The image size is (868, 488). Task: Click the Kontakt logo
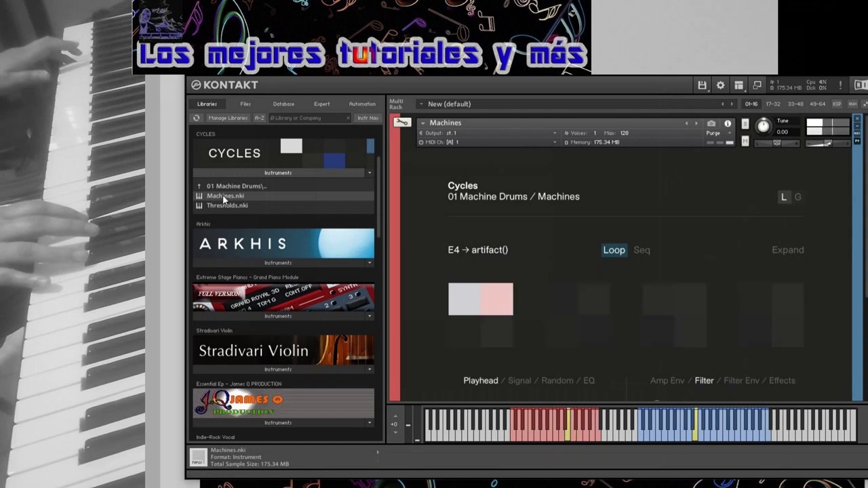tap(224, 85)
